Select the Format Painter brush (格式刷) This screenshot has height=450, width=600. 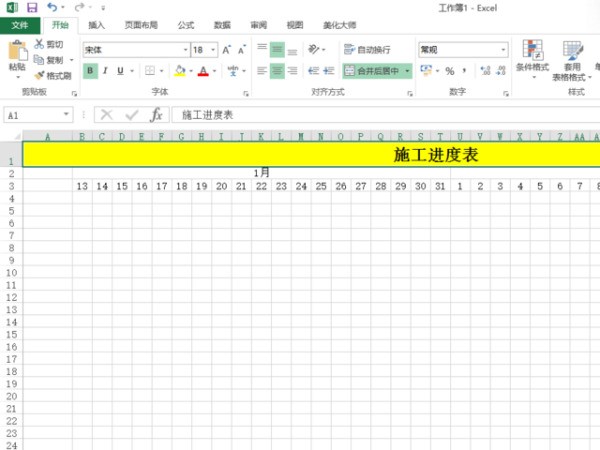pyautogui.click(x=52, y=75)
